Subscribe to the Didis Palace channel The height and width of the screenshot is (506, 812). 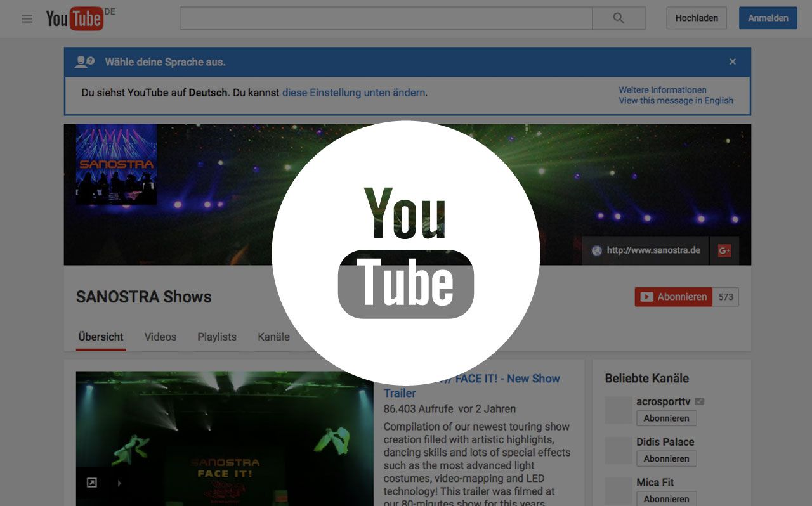tap(666, 458)
